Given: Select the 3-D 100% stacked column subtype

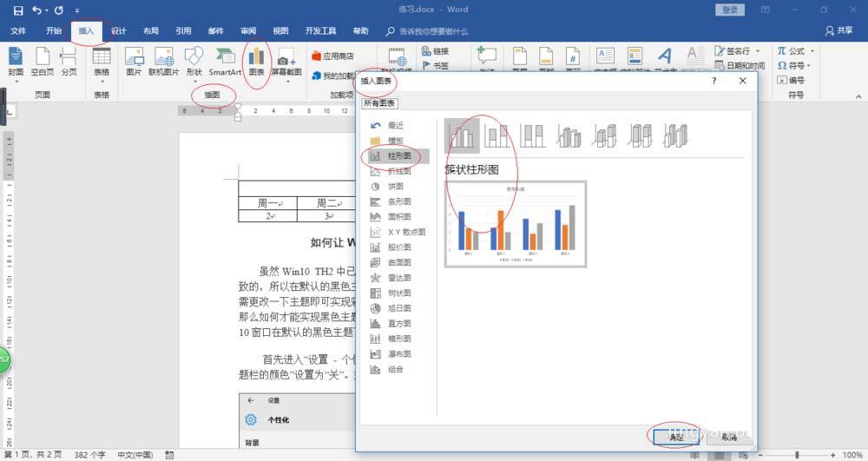Looking at the screenshot, I should pyautogui.click(x=640, y=135).
